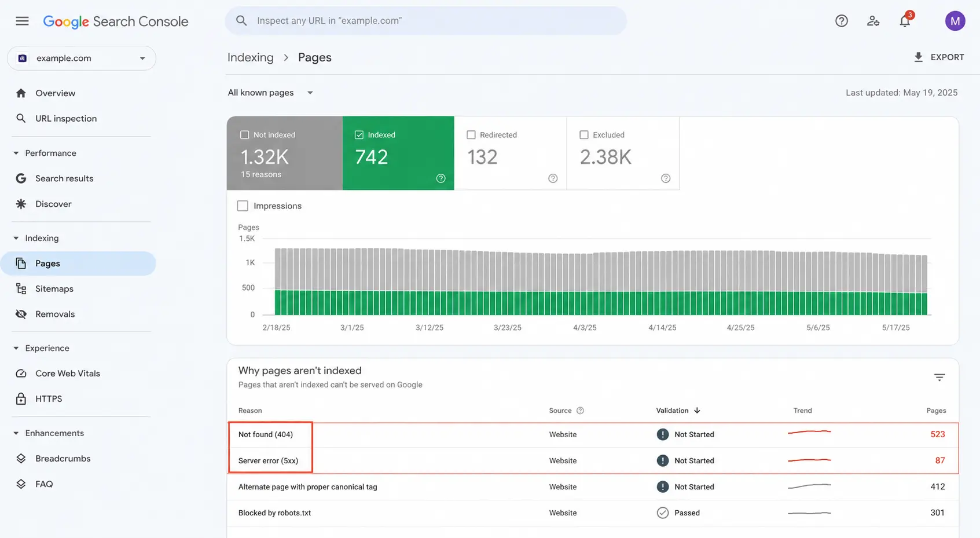Click the bar above the 3/12/25 date label
The width and height of the screenshot is (980, 538).
(430, 282)
